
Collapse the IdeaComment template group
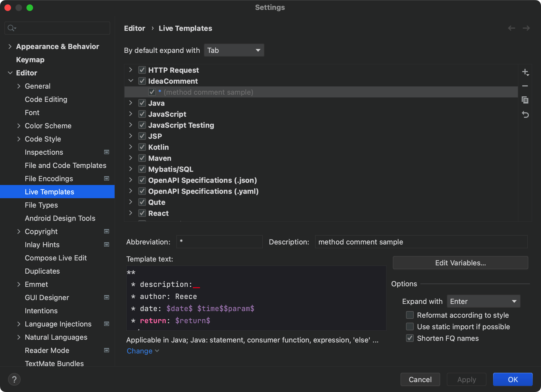131,81
